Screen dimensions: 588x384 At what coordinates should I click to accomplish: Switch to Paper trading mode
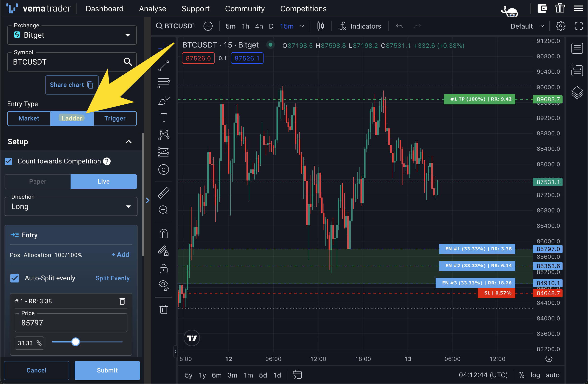tap(37, 181)
